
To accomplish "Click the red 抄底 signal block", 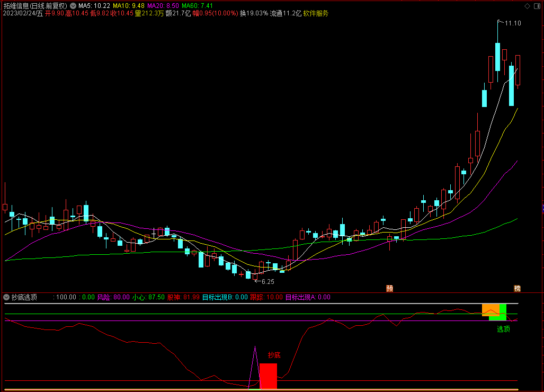I will (268, 376).
